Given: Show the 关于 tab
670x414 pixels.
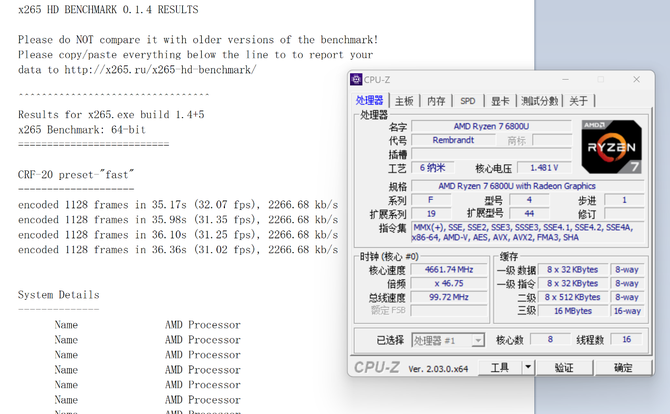Looking at the screenshot, I should coord(579,101).
